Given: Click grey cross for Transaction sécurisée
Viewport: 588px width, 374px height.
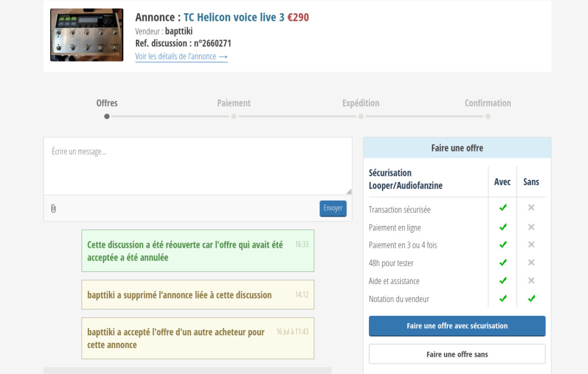Looking at the screenshot, I should (531, 207).
